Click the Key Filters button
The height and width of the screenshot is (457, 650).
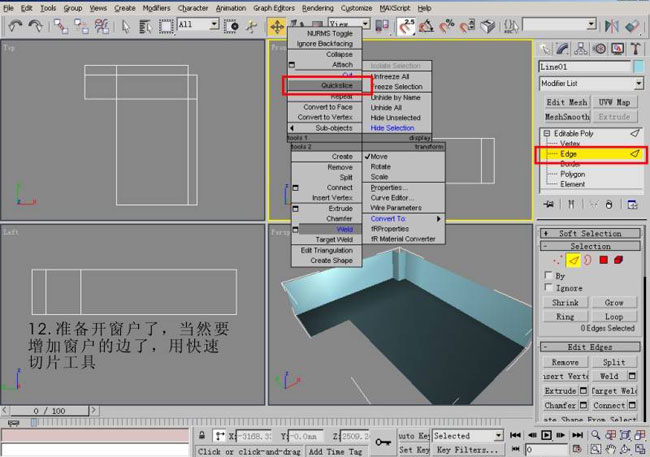tap(467, 450)
